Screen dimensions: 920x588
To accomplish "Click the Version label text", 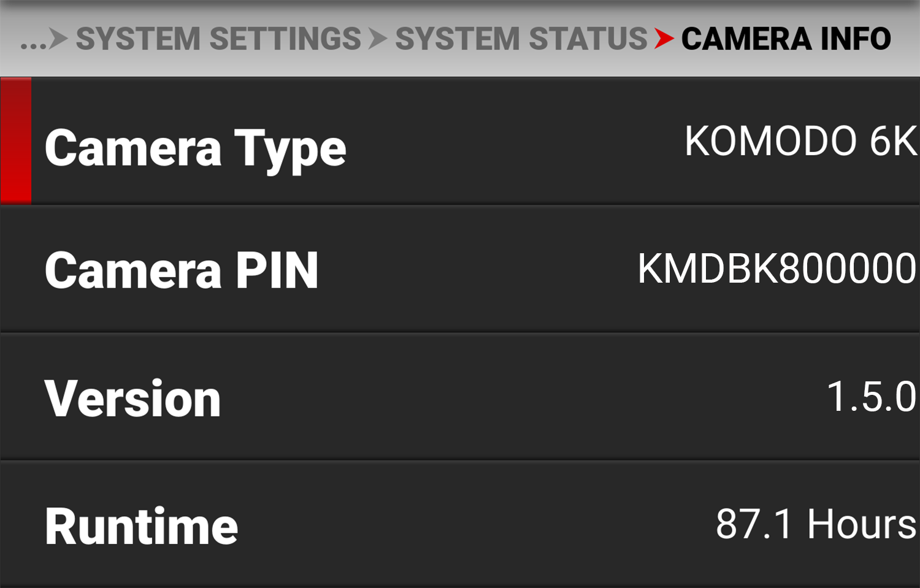I will click(132, 398).
